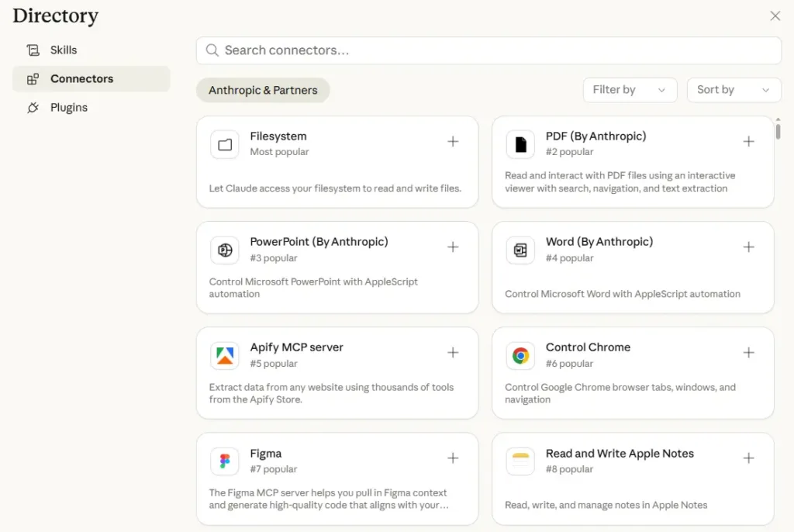The height and width of the screenshot is (532, 794).
Task: Open the Plugins section in sidebar
Action: click(x=68, y=108)
